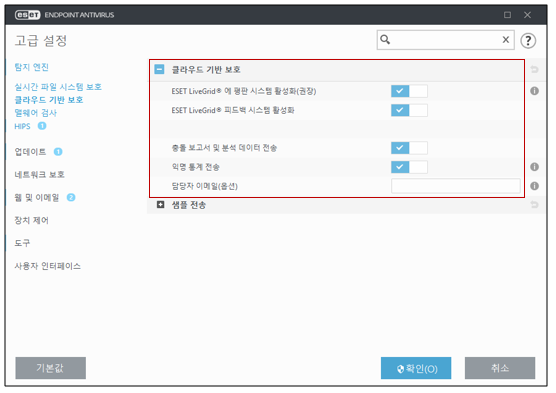Click the 익명 통계 전송 label
Screen dimensions: 556x393
195,167
